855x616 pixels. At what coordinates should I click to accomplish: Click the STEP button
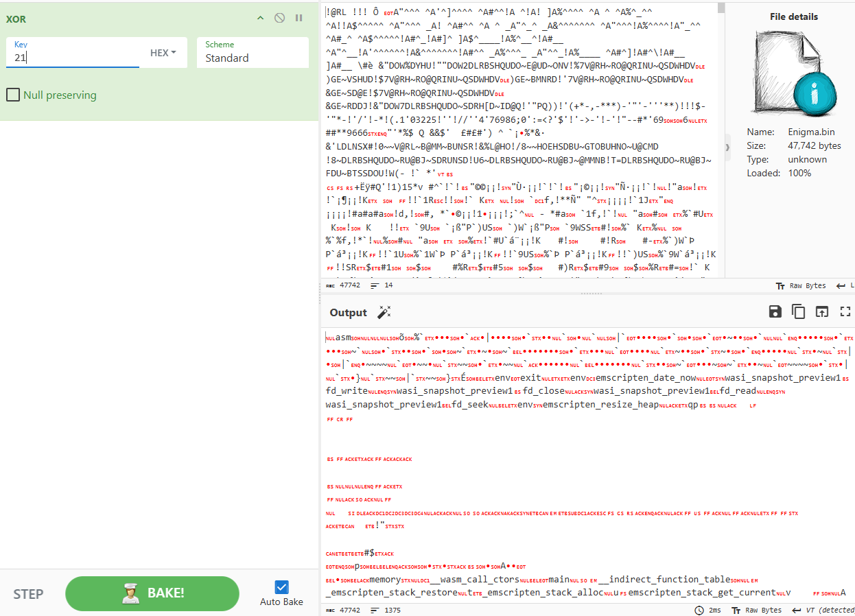click(x=28, y=594)
